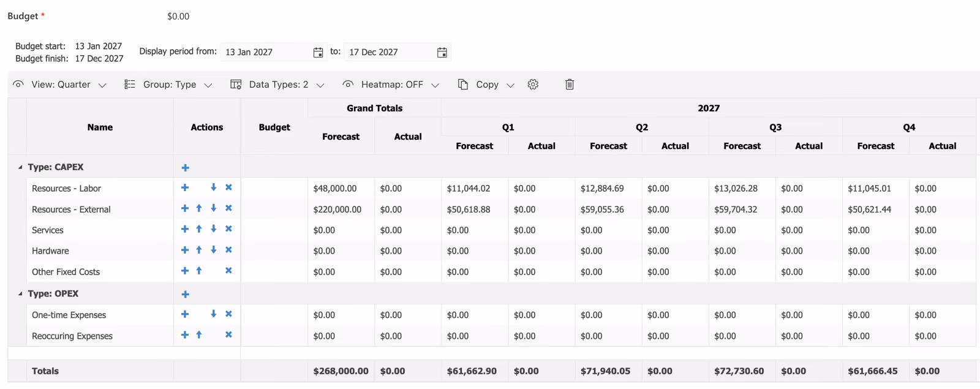Move Reoccuring Expenses row up
The width and height of the screenshot is (980, 389).
[x=199, y=335]
